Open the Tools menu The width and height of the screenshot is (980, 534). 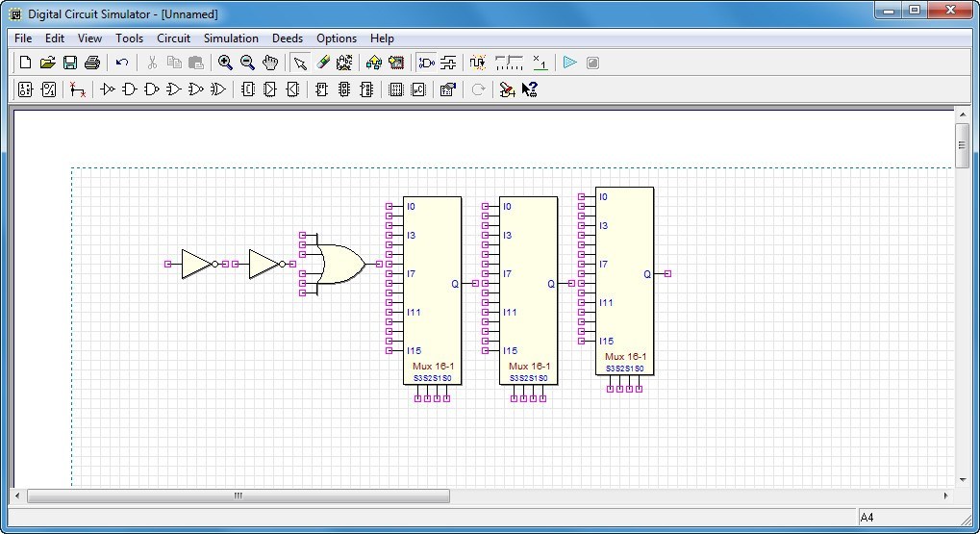pyautogui.click(x=129, y=38)
